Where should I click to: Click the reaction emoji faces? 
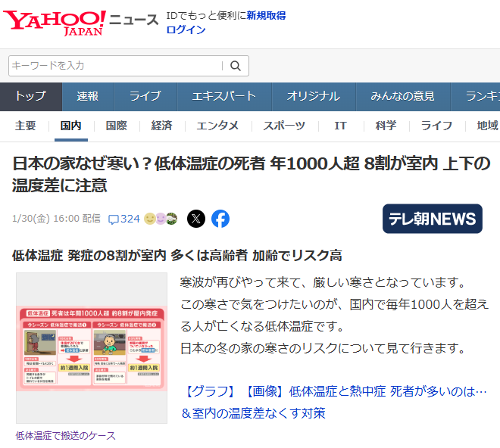(161, 219)
